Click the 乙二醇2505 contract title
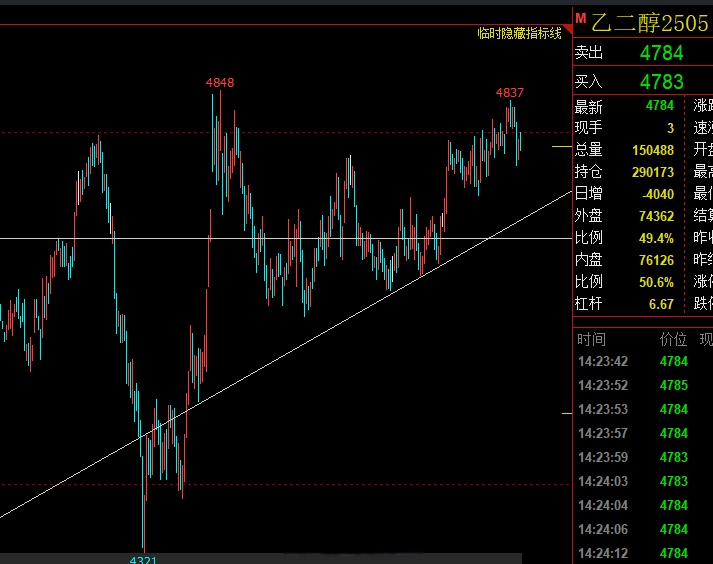 [650, 21]
